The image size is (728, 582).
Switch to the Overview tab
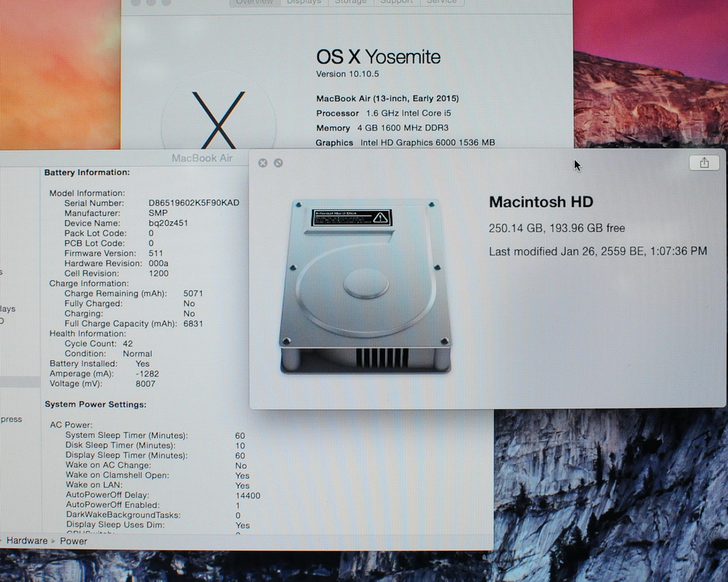(x=255, y=2)
